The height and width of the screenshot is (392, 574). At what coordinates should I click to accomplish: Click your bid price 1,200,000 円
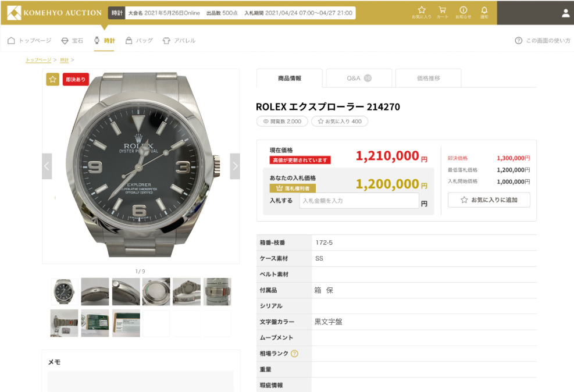tap(391, 184)
